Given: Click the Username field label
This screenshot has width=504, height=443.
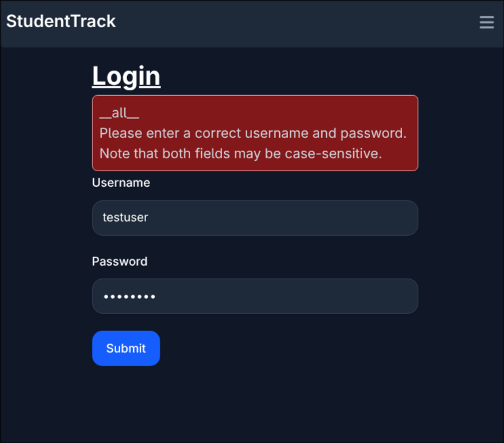Looking at the screenshot, I should click(x=121, y=183).
